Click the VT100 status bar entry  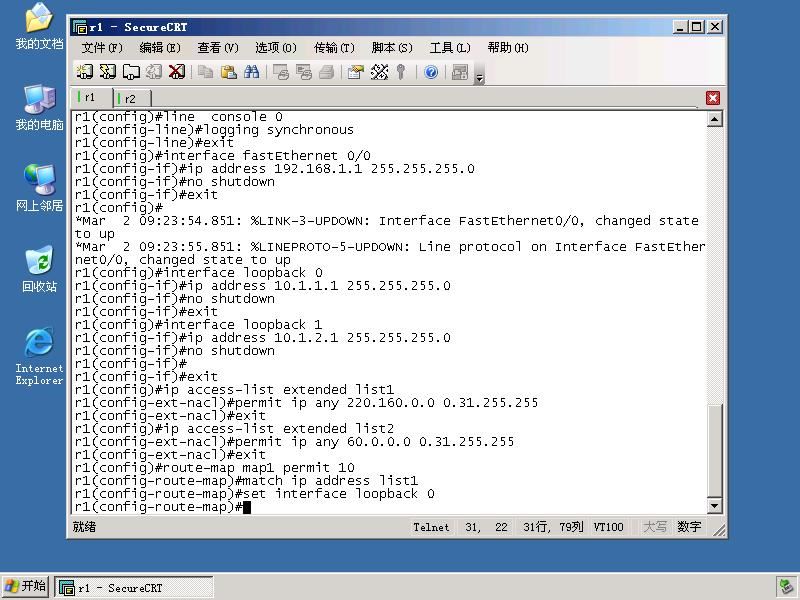pyautogui.click(x=608, y=527)
